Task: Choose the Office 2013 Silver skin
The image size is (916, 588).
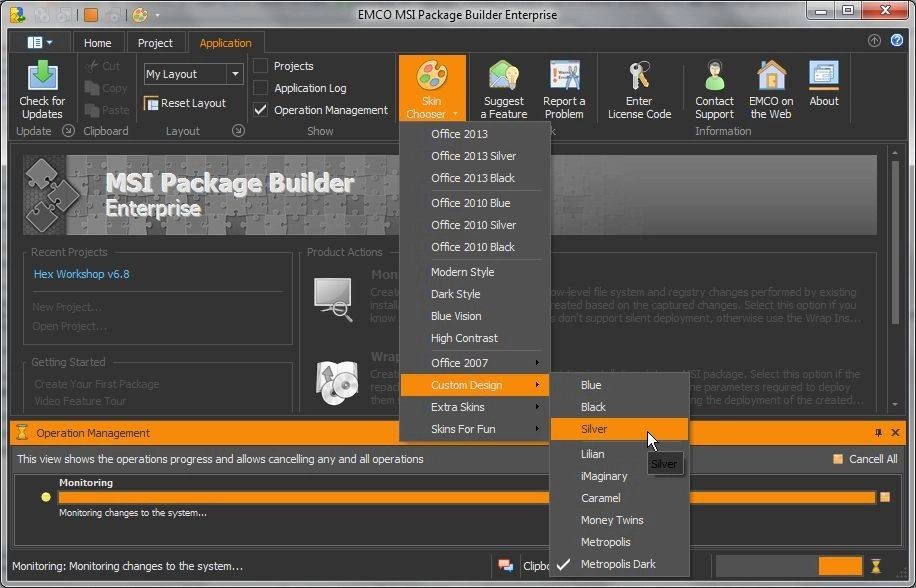Action: 474,156
